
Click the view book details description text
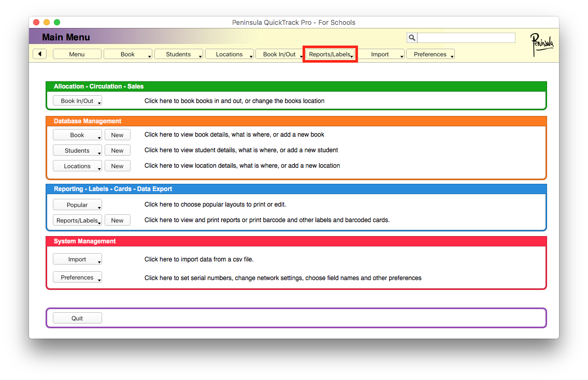(x=234, y=135)
